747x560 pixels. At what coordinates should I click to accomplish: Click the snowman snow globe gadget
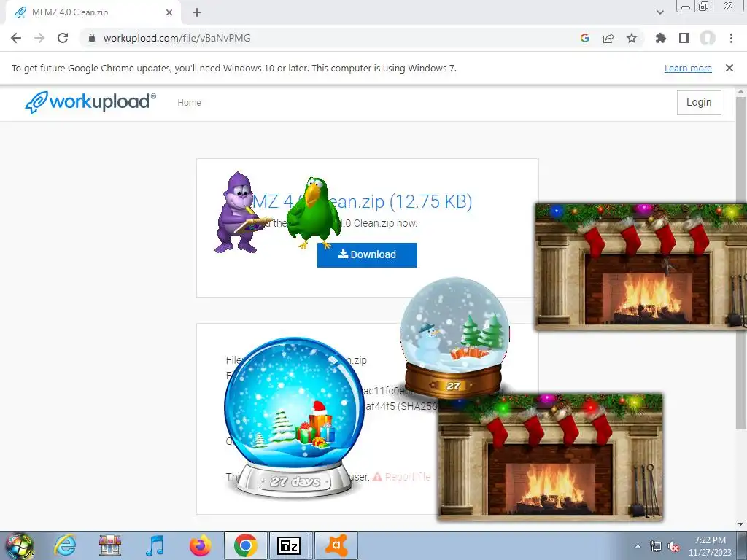454,337
